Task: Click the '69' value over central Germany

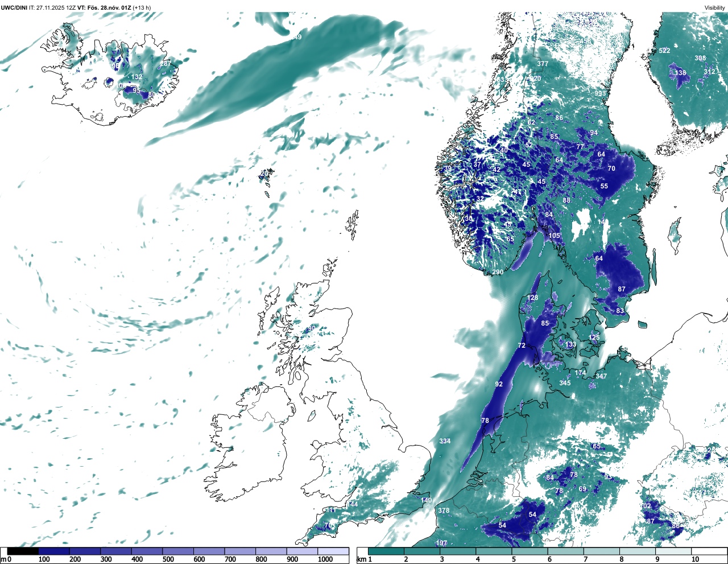Action: point(582,489)
